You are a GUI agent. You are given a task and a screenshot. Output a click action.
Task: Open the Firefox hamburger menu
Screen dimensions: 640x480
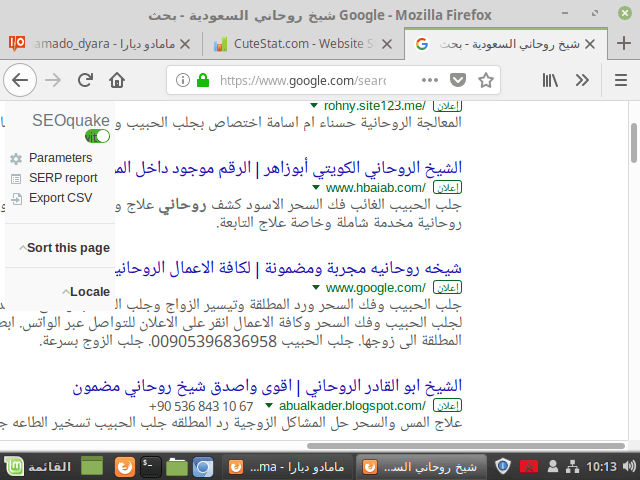coord(615,80)
